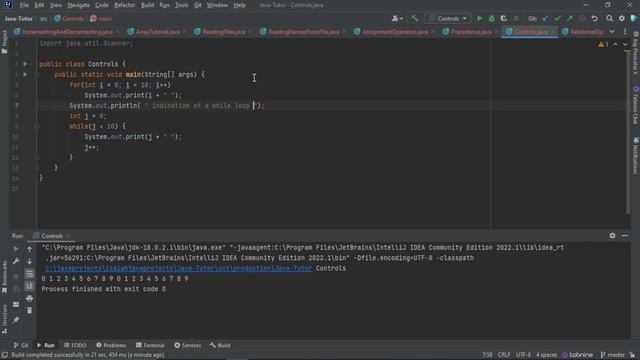Open the Navigate menu
This screenshot has width=640, height=360.
78,5
